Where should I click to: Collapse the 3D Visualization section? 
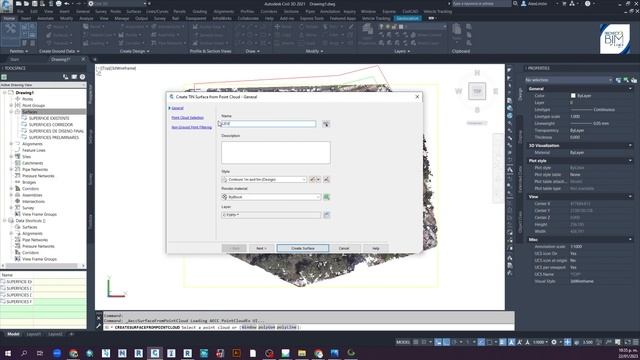click(631, 145)
